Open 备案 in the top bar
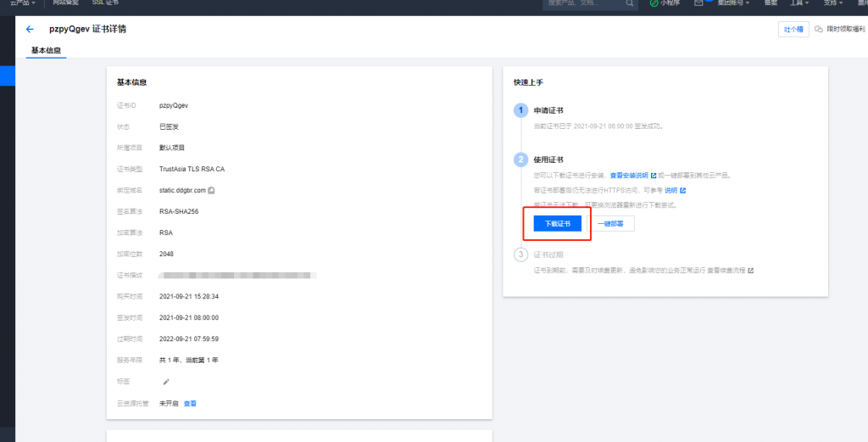The height and width of the screenshot is (442, 868). point(771,3)
